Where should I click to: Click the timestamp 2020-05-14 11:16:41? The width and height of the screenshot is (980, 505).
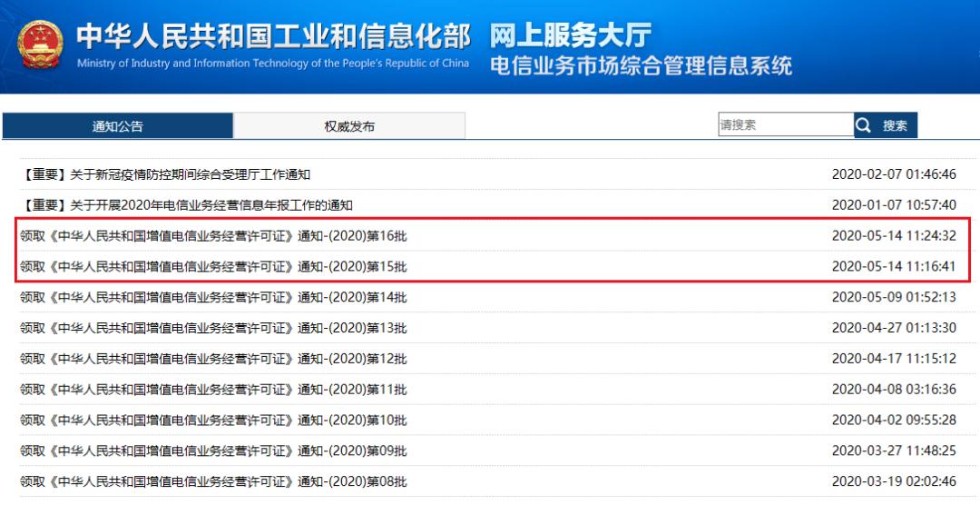click(894, 266)
